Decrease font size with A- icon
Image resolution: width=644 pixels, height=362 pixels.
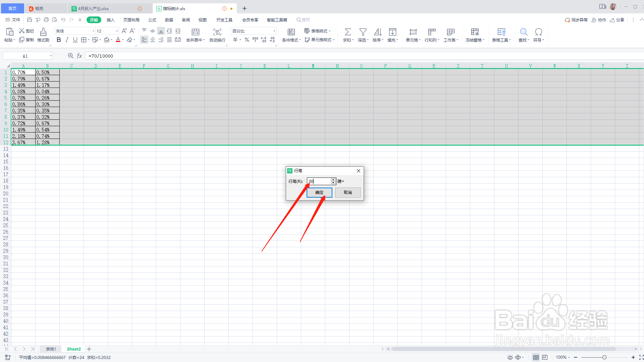coord(132,31)
